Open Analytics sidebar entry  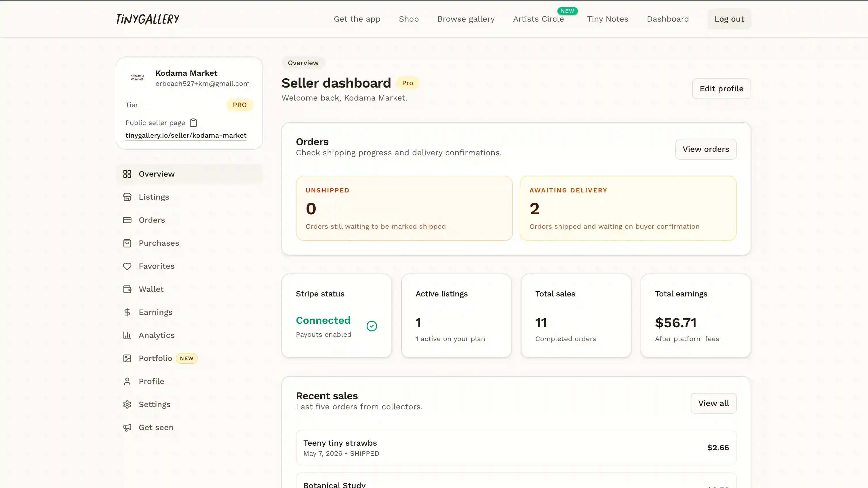click(x=189, y=335)
